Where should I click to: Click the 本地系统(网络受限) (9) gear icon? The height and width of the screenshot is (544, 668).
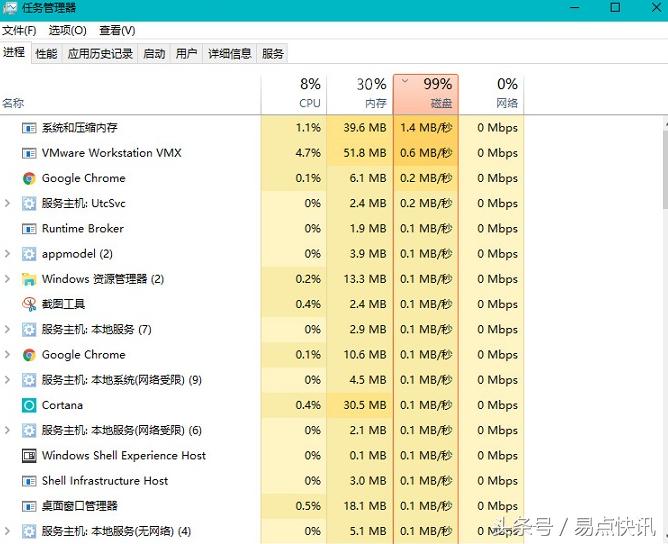pyautogui.click(x=29, y=380)
